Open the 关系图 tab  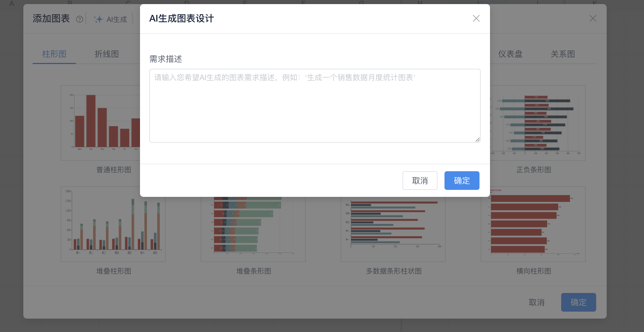563,54
